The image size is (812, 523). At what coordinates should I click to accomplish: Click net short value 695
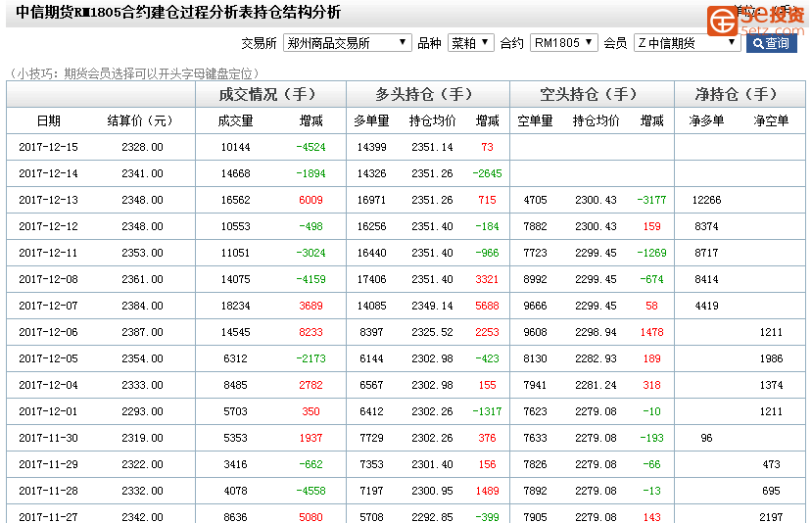771,491
